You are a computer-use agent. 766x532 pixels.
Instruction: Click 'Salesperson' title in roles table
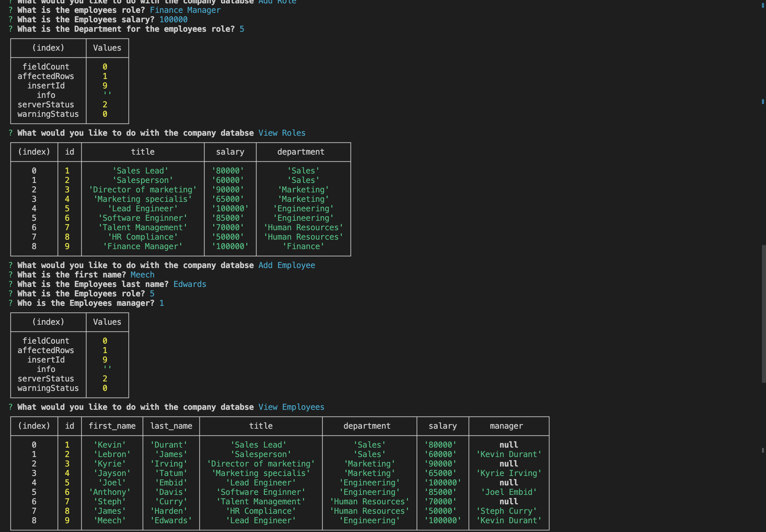click(143, 180)
